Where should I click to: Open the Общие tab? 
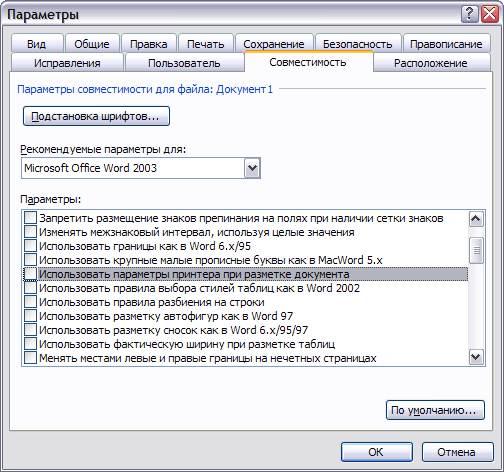92,44
